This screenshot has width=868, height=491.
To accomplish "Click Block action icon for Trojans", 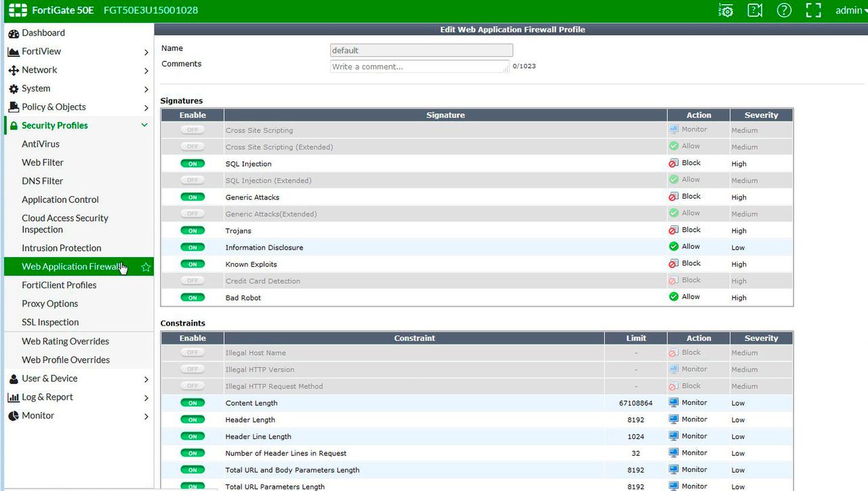I will click(x=673, y=230).
